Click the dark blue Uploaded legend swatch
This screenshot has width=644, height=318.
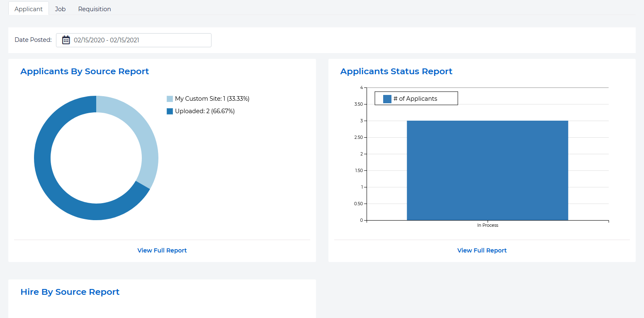coord(170,111)
